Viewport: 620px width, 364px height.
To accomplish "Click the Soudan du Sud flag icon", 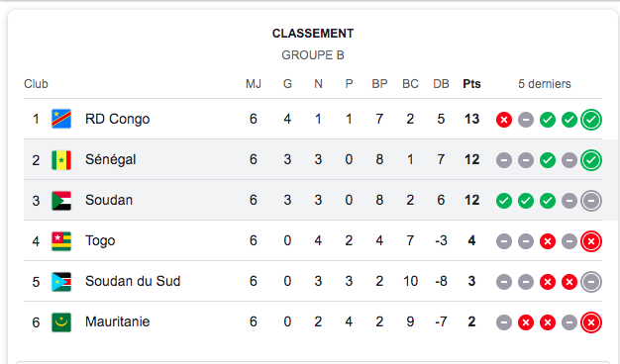I will 61,282.
